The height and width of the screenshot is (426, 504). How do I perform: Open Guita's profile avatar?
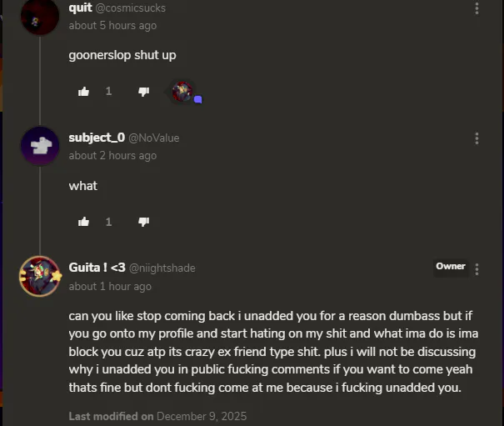click(x=40, y=276)
